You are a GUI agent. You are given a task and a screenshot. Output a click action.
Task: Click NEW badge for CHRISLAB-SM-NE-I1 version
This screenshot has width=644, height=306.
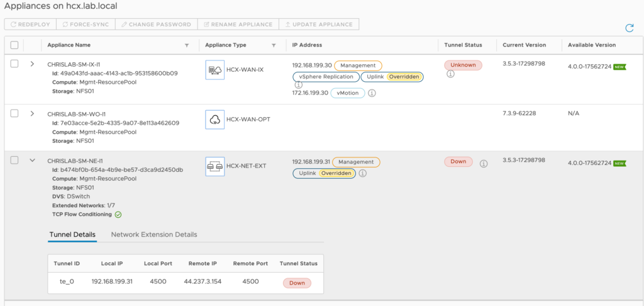[x=619, y=163]
